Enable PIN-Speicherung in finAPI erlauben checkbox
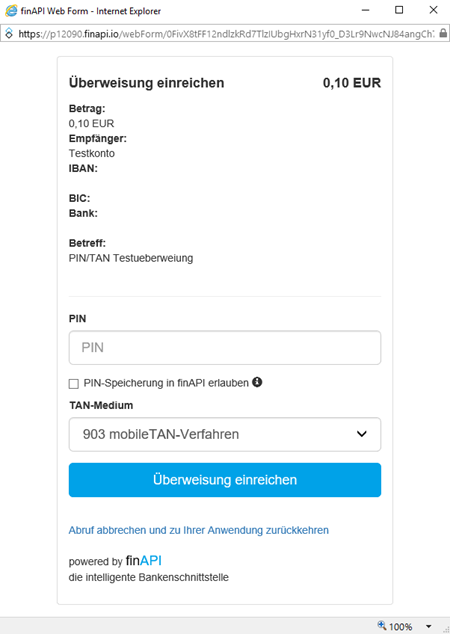Image resolution: width=450 pixels, height=634 pixels. click(74, 383)
